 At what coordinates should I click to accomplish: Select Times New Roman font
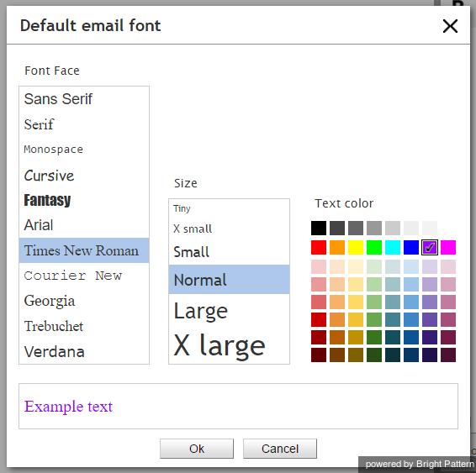84,250
